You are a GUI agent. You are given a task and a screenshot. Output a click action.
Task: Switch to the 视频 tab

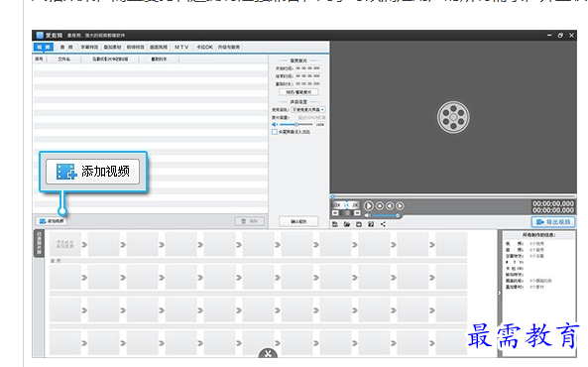tap(44, 48)
